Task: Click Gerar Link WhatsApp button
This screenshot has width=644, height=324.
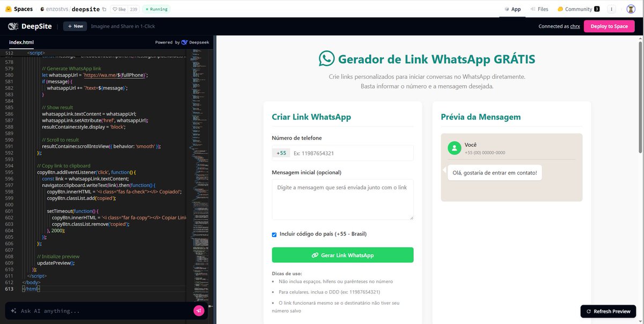Action: coord(342,255)
